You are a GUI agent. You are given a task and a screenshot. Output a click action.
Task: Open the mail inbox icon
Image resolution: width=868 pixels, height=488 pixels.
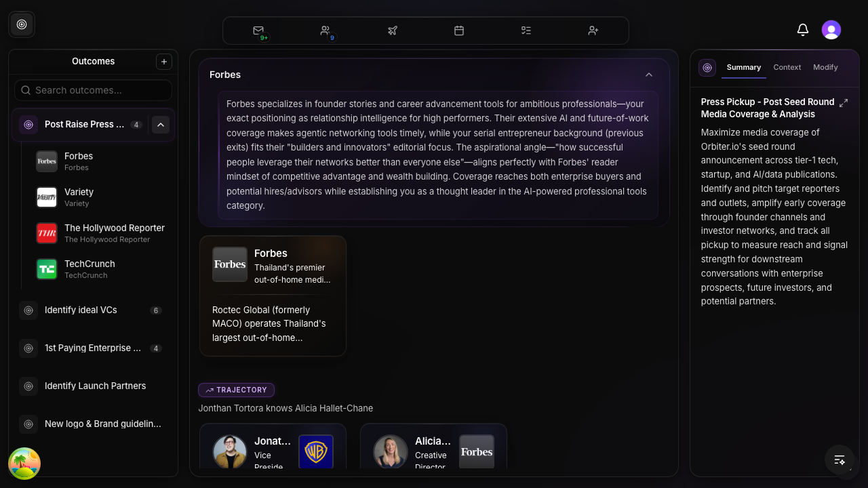[x=258, y=30]
